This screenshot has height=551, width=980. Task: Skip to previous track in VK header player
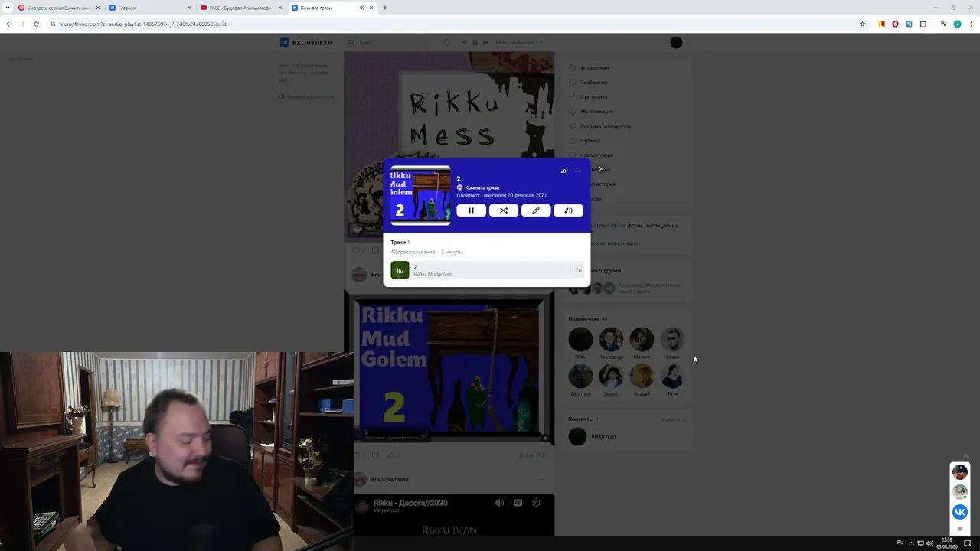pos(464,43)
